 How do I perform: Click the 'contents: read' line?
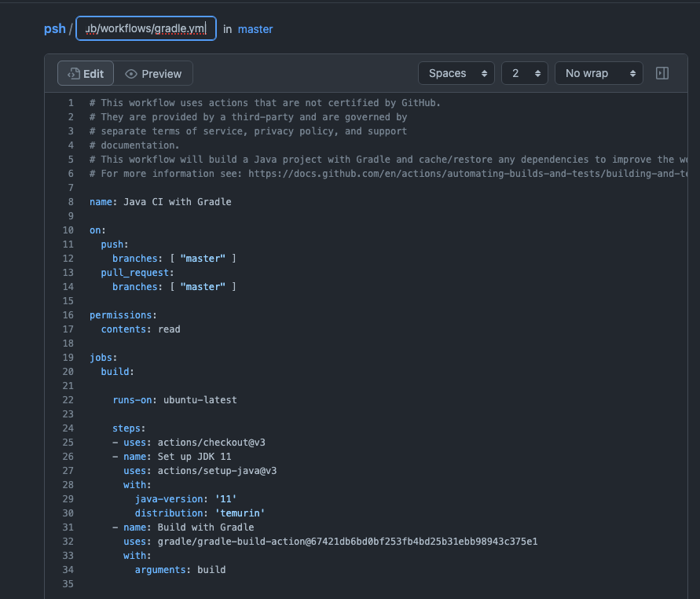pyautogui.click(x=141, y=329)
